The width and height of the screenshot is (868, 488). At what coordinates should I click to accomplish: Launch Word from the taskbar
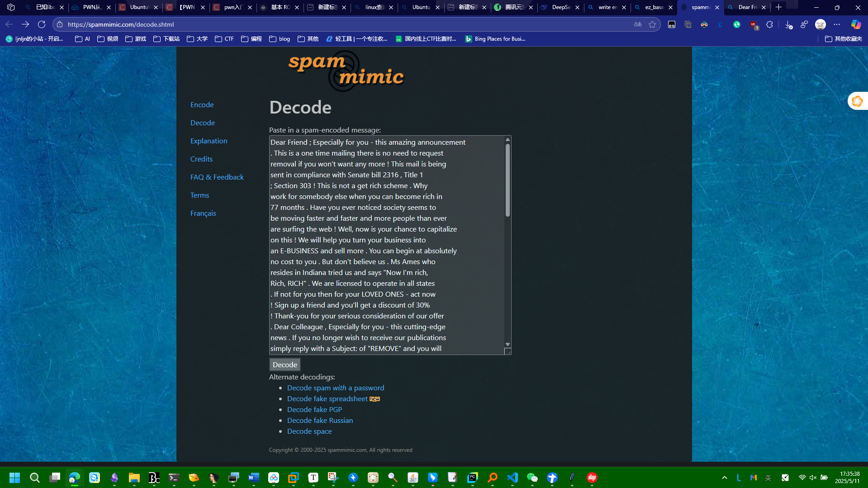[x=253, y=478]
